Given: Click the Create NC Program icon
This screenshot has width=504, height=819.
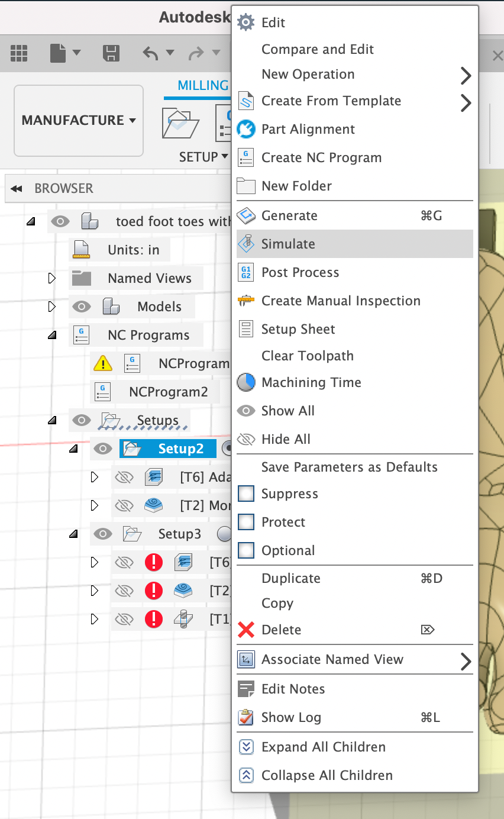Looking at the screenshot, I should coord(246,157).
